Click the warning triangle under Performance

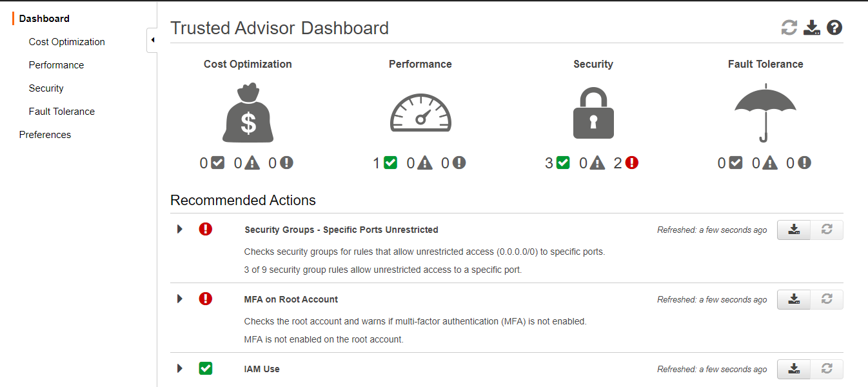pyautogui.click(x=425, y=163)
